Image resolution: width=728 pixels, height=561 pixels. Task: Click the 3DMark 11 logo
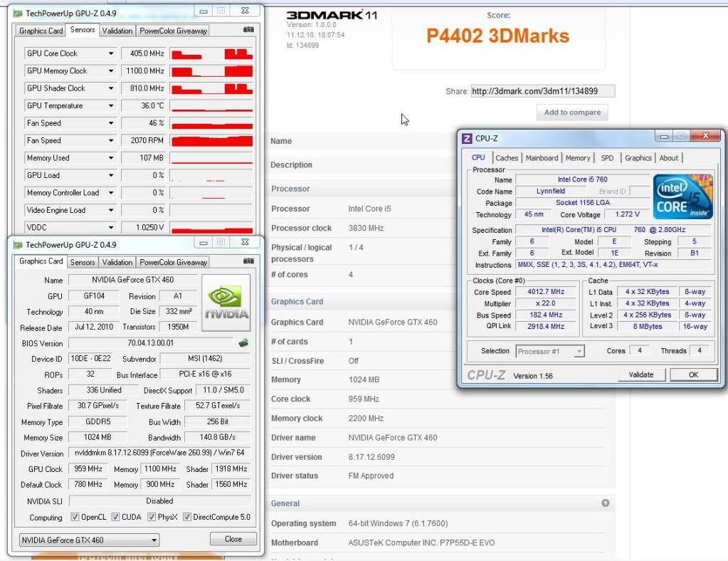(332, 16)
